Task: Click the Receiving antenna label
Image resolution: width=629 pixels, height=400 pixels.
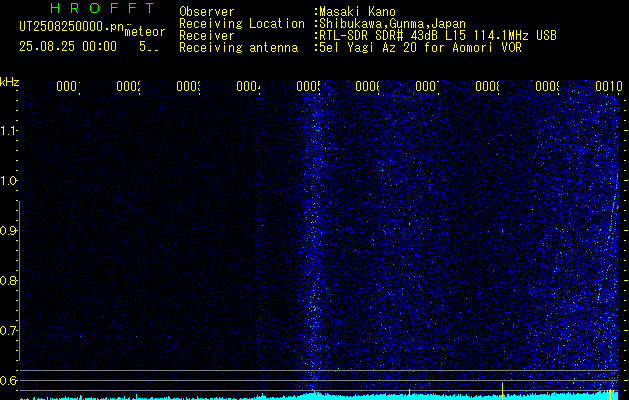Action: point(238,48)
